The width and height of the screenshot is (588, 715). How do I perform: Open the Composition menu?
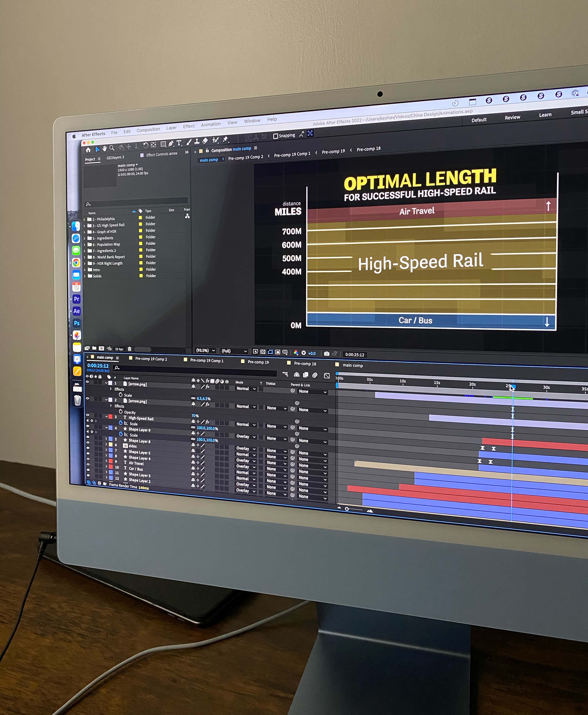[x=148, y=130]
